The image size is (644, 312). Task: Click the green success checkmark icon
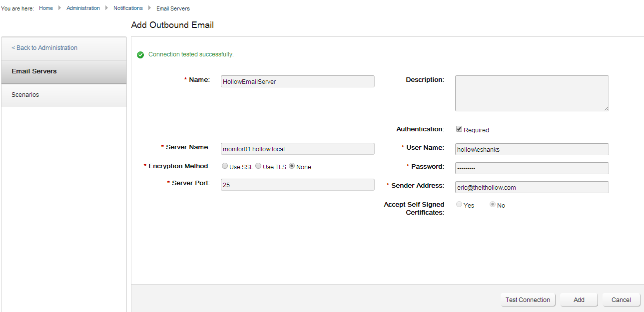(x=140, y=54)
